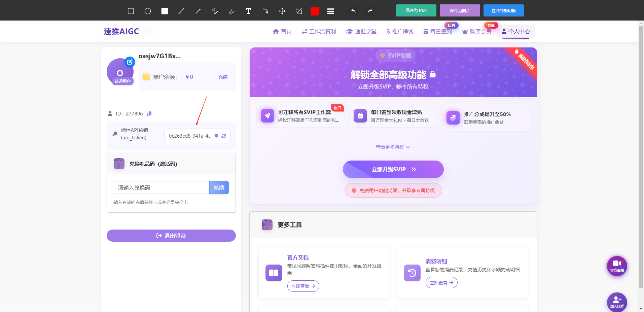Click the edit avatar pencil icon
644x312 pixels.
(x=130, y=62)
